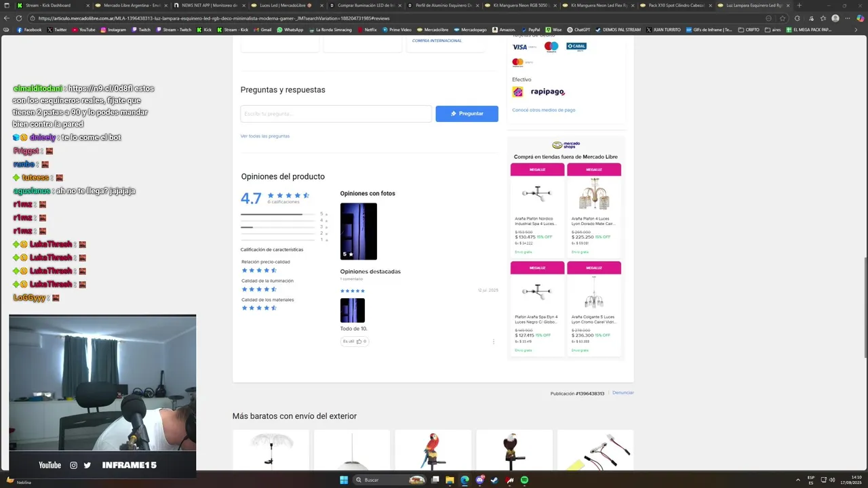Open PayPal bookmark
868x488 pixels.
coord(531,30)
